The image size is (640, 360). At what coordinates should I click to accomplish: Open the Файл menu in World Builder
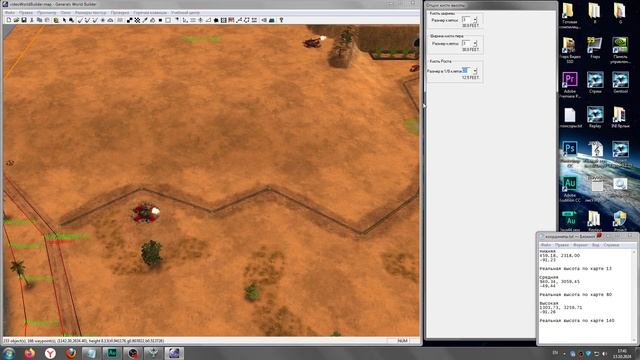click(x=10, y=13)
